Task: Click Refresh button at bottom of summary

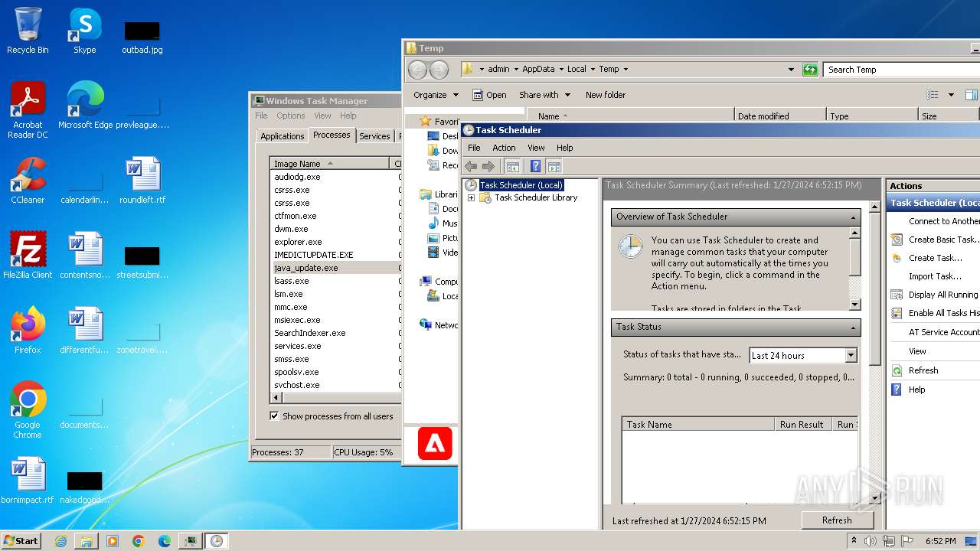Action: pyautogui.click(x=837, y=520)
